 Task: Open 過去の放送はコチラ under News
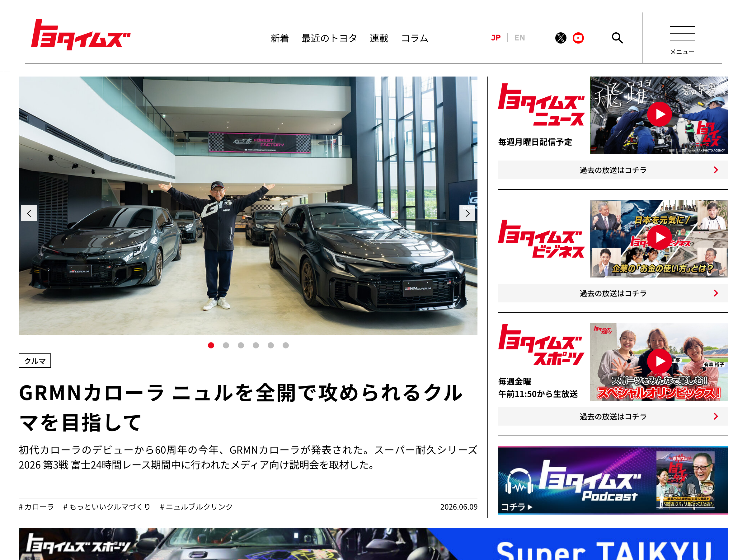click(x=613, y=170)
